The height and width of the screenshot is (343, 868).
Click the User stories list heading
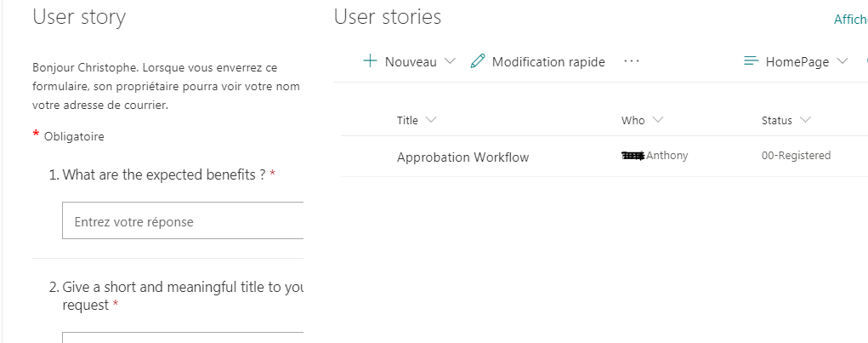point(387,16)
